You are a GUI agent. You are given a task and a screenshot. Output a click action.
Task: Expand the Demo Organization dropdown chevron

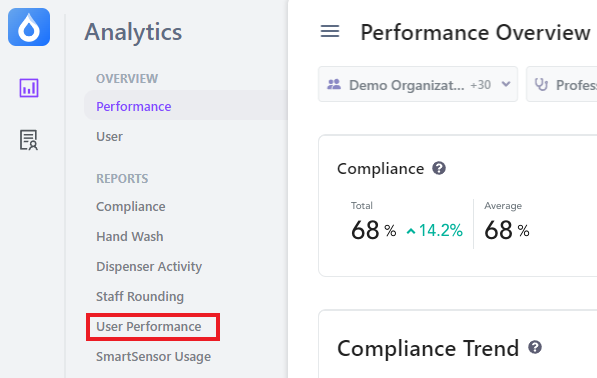[506, 84]
